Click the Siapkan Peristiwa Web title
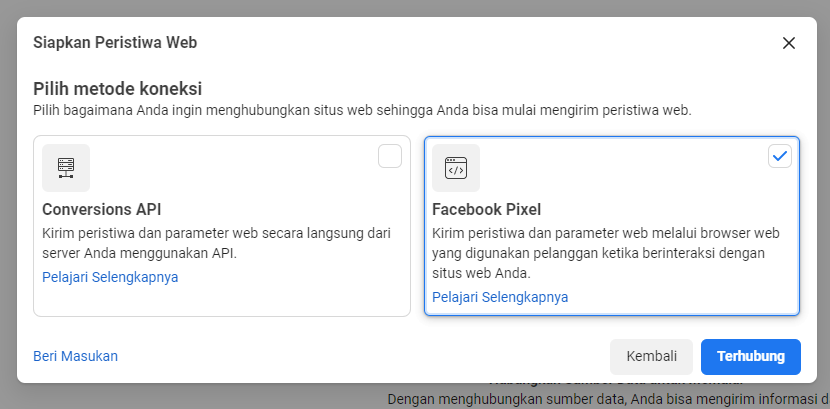830x409 pixels. click(x=115, y=42)
